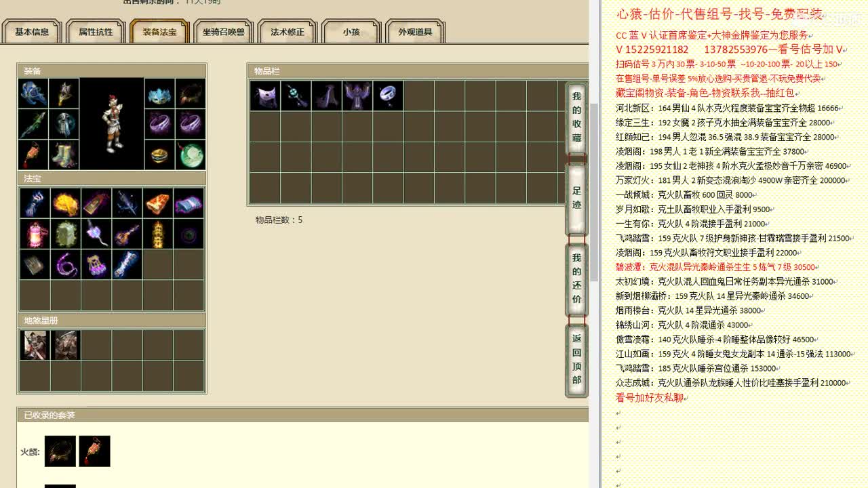Inspect the blue-white armor robe icon
Image resolution: width=868 pixels, height=488 pixels.
click(64, 124)
